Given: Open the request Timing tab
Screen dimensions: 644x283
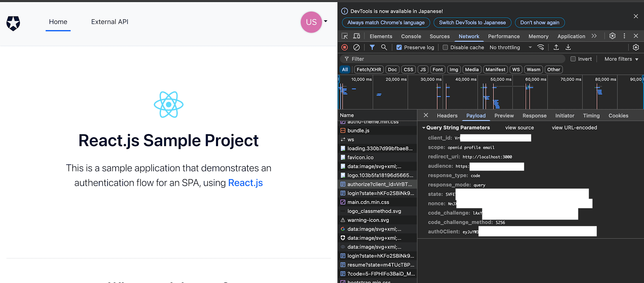Looking at the screenshot, I should (591, 116).
